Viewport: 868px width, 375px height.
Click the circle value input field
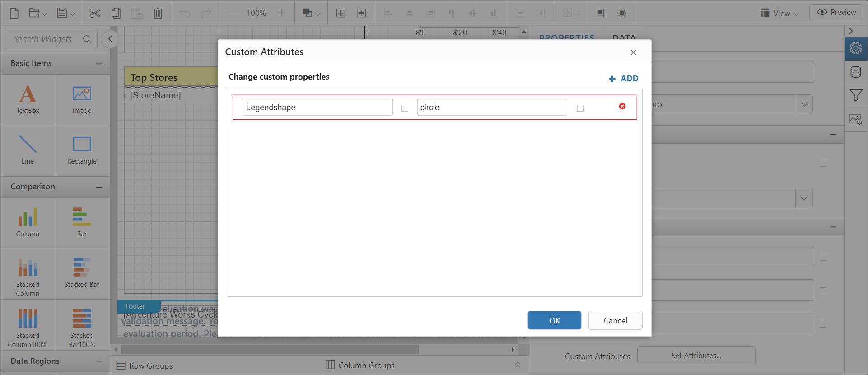(492, 108)
